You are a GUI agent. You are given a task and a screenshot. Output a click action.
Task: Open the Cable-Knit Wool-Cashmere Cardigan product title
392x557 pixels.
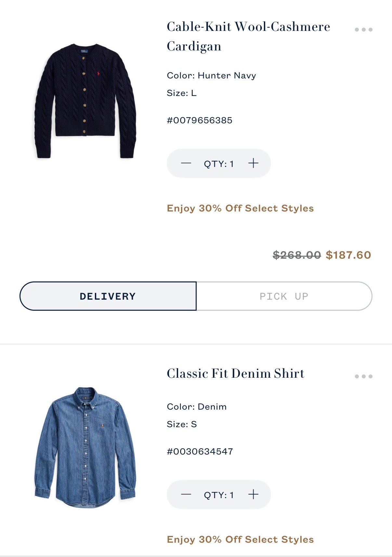click(x=248, y=36)
